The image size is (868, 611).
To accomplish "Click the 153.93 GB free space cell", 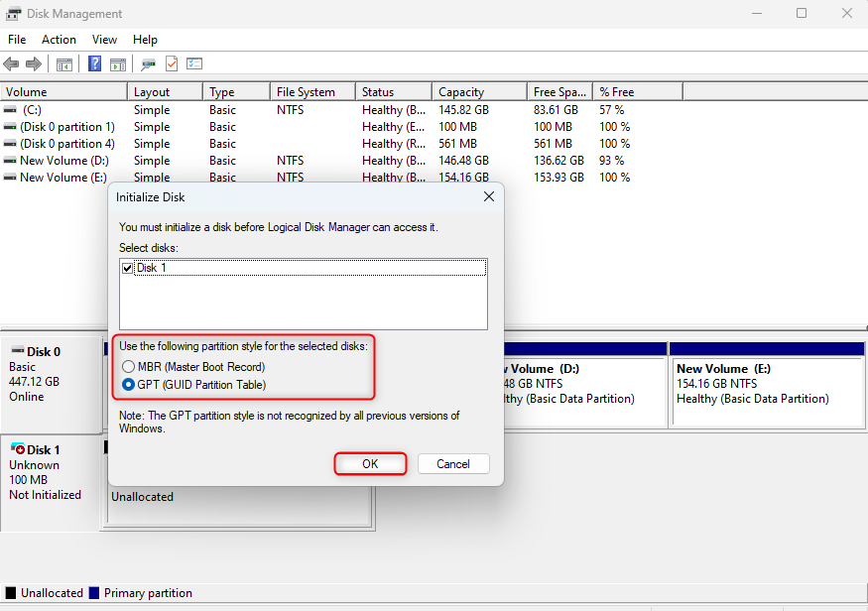I will coord(558,178).
